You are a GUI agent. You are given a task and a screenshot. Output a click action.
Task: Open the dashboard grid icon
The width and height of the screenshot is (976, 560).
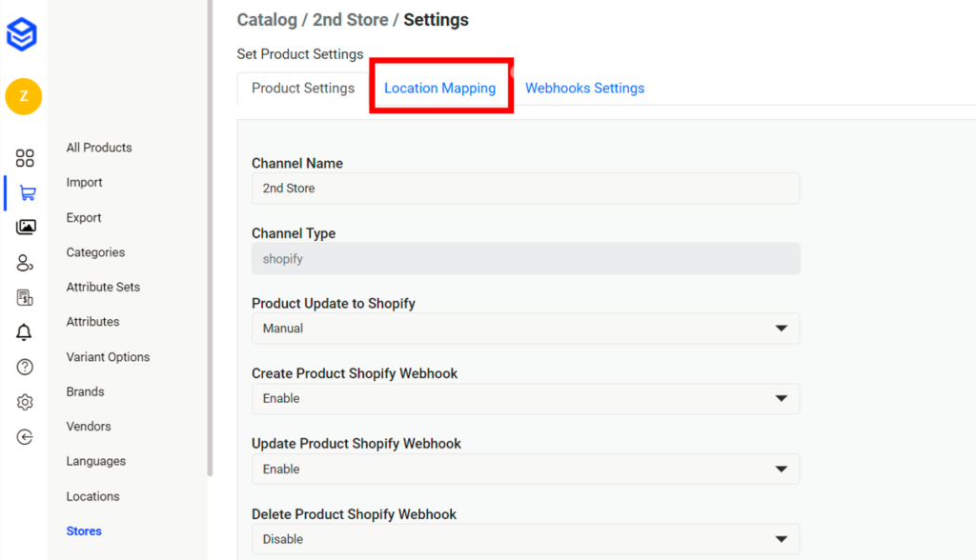point(25,158)
